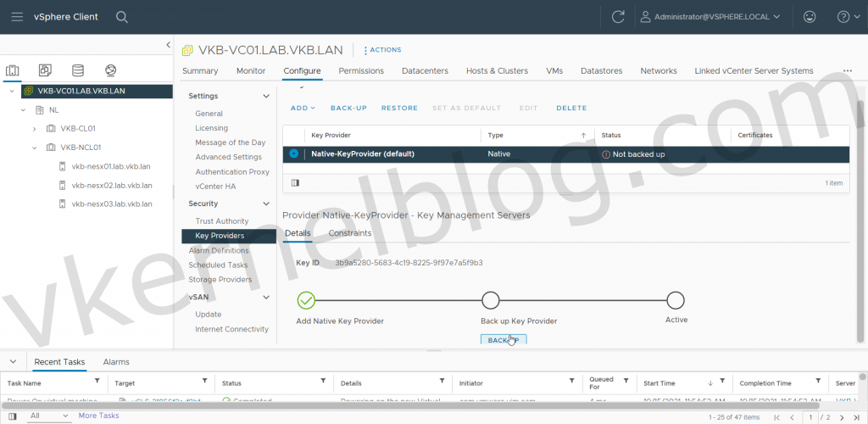The width and height of the screenshot is (868, 424).
Task: Click the DELETE key provider button
Action: point(571,109)
